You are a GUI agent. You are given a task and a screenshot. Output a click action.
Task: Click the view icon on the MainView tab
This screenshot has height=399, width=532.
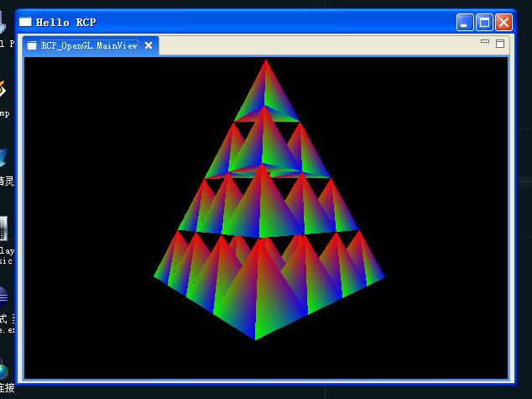click(x=32, y=45)
